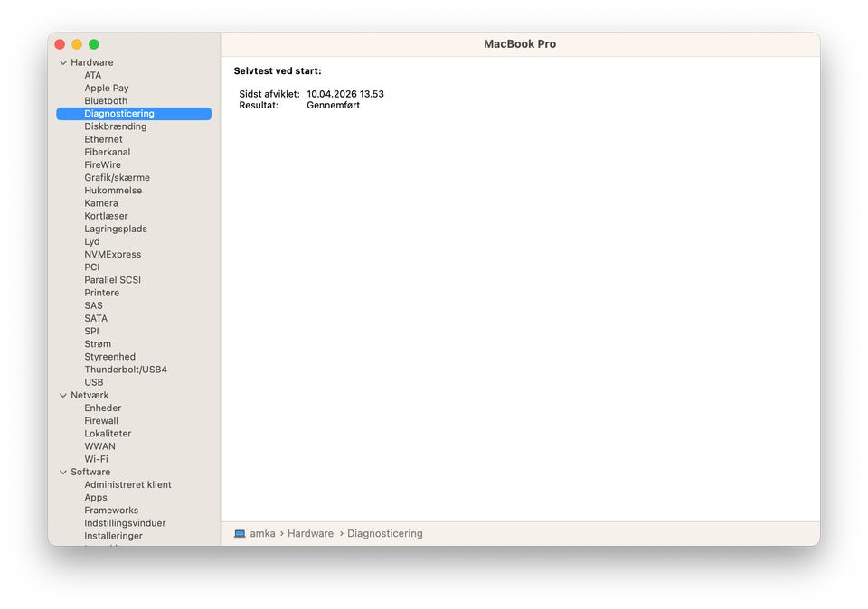
Task: Open Kortlæser entry
Action: [107, 216]
